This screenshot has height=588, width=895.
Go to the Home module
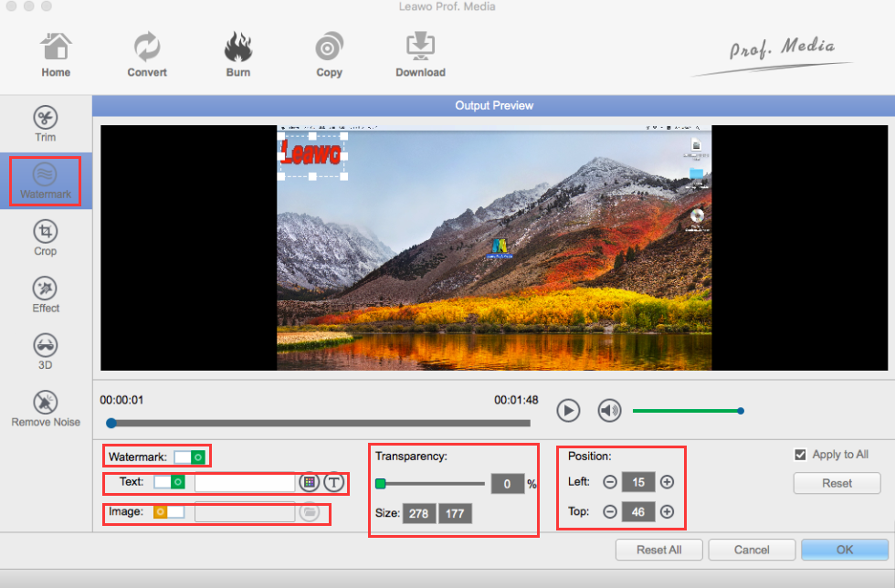click(x=56, y=55)
